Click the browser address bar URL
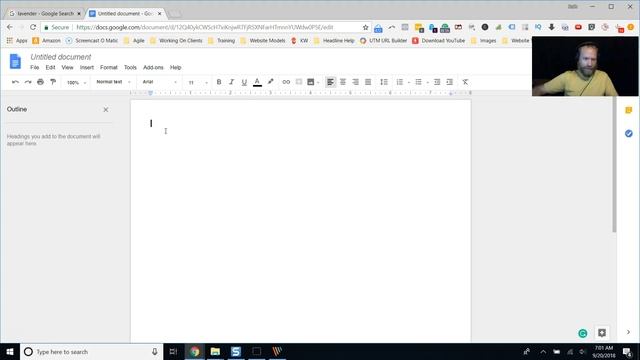Viewport: 640px width, 360px height. pyautogui.click(x=204, y=27)
